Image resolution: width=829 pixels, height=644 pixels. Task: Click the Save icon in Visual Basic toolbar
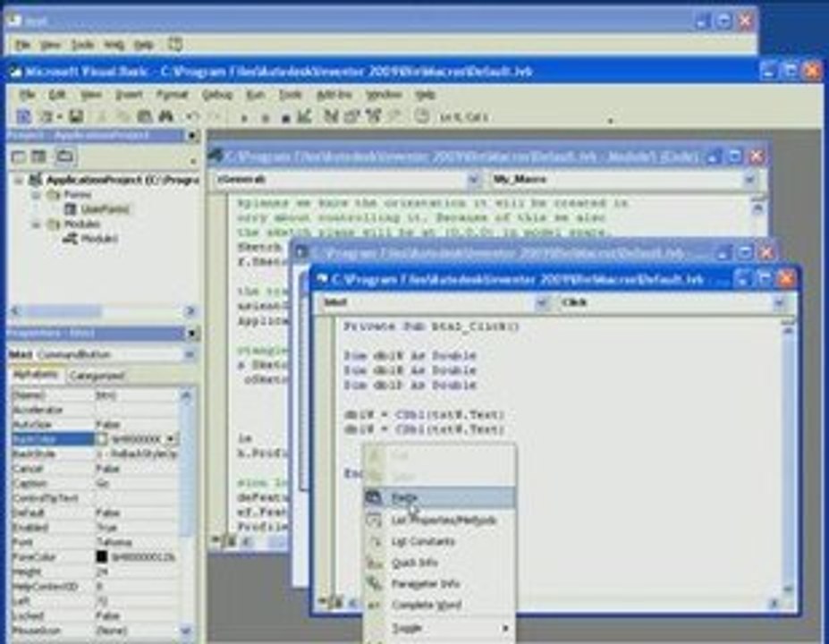(76, 115)
